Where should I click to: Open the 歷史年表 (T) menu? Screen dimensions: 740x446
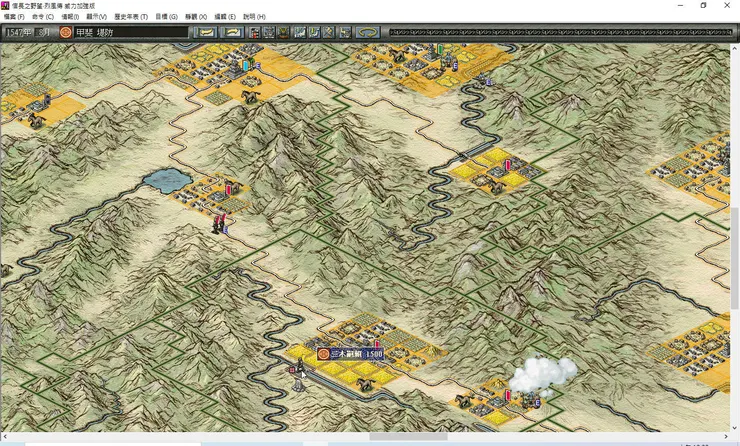pyautogui.click(x=131, y=17)
